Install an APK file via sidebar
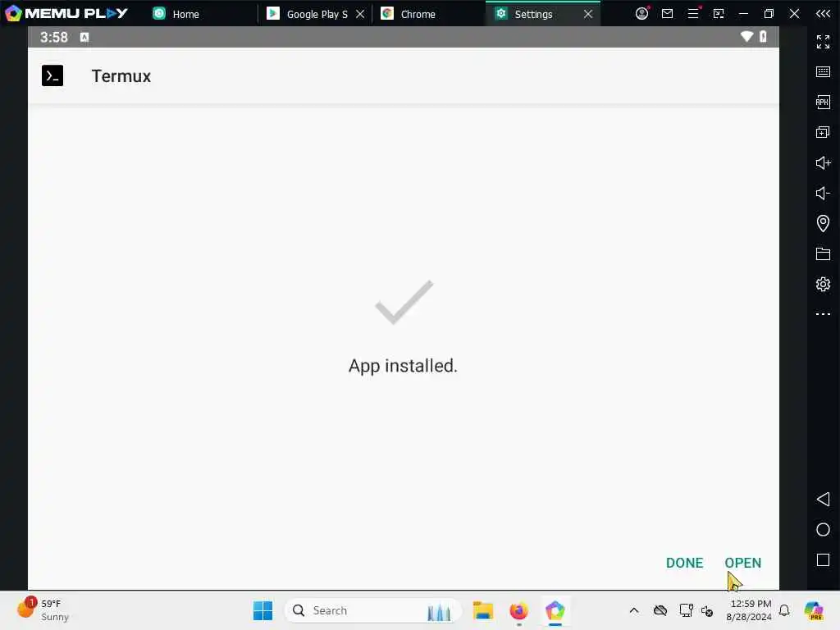This screenshot has height=630, width=840. [823, 102]
